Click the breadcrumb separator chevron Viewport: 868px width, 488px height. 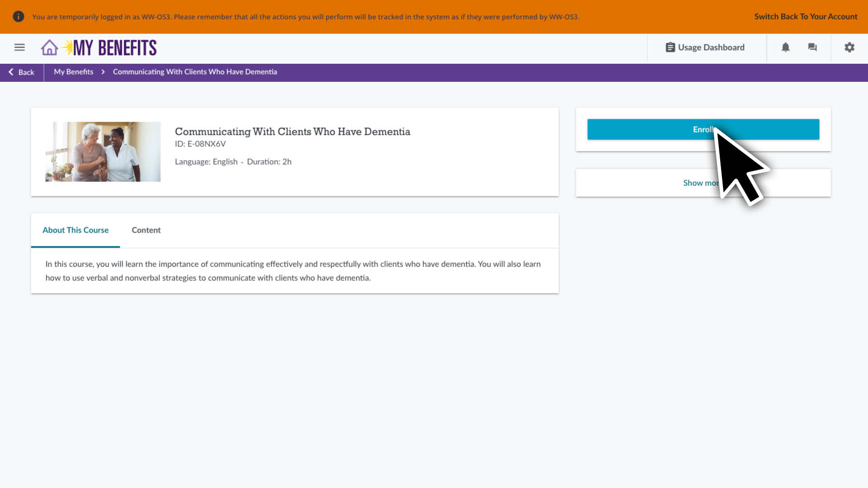(x=103, y=72)
